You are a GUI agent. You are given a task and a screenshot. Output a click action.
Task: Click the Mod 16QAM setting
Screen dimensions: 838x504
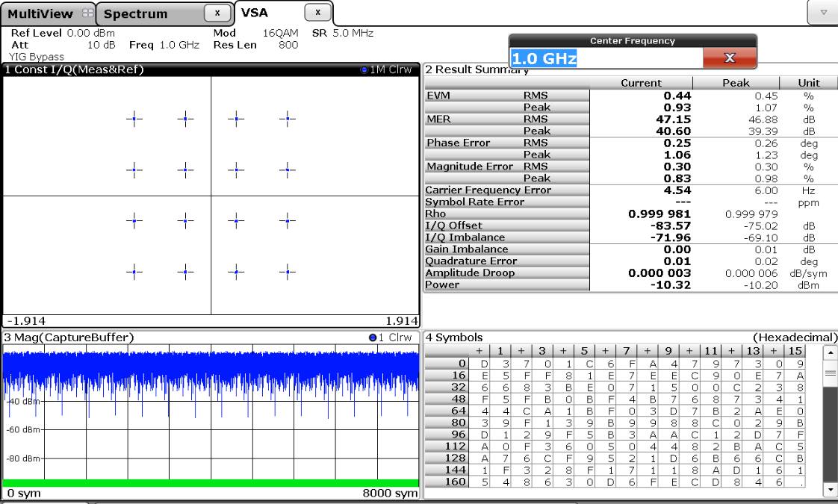click(255, 33)
